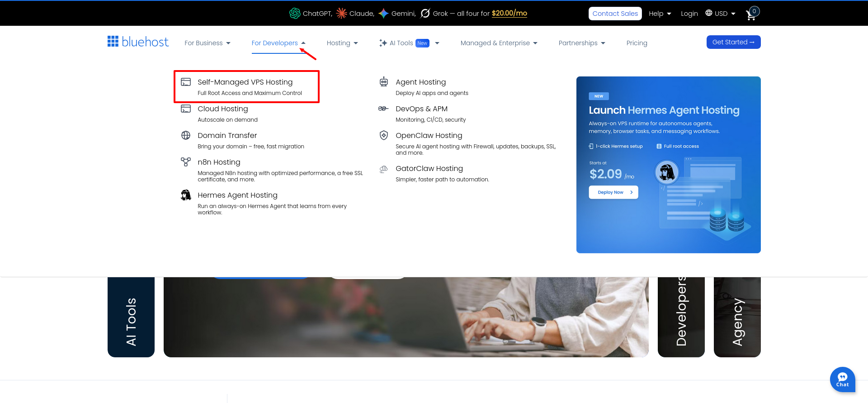Click the Get Started button
The image size is (868, 403).
pos(733,42)
